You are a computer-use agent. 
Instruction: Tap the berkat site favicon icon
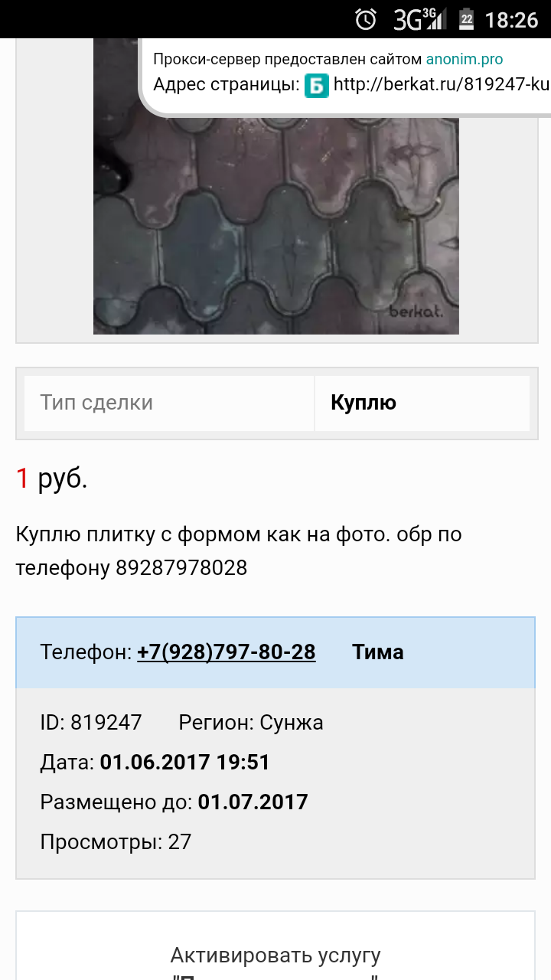pyautogui.click(x=317, y=85)
